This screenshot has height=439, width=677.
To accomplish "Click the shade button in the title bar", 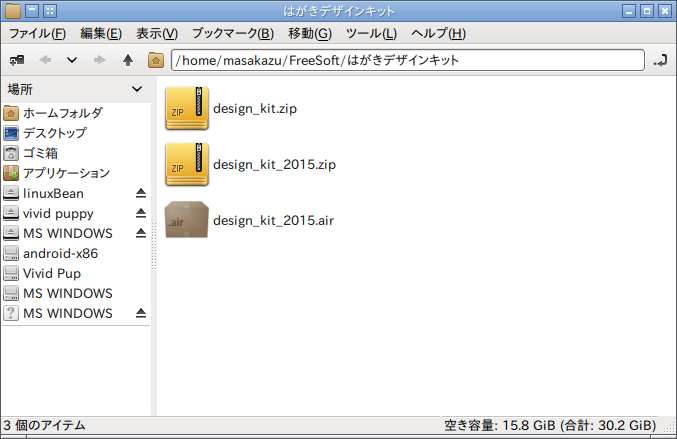I will 32,11.
